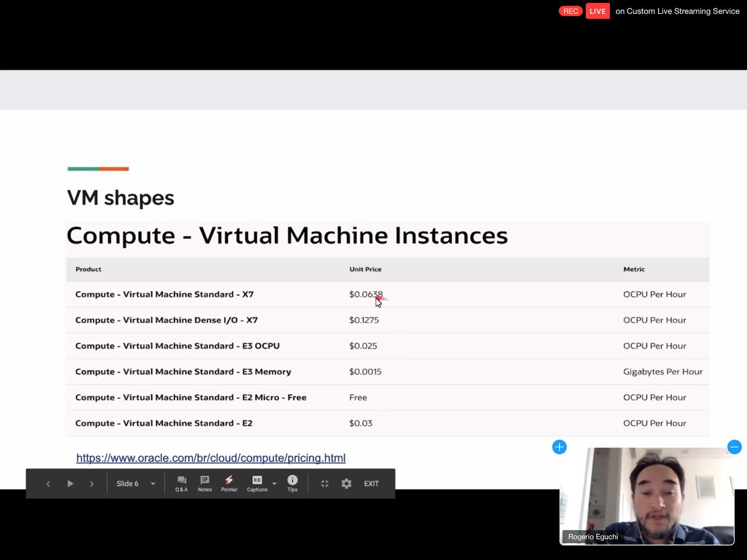Advance to next slide arrow
The width and height of the screenshot is (747, 560).
[92, 483]
